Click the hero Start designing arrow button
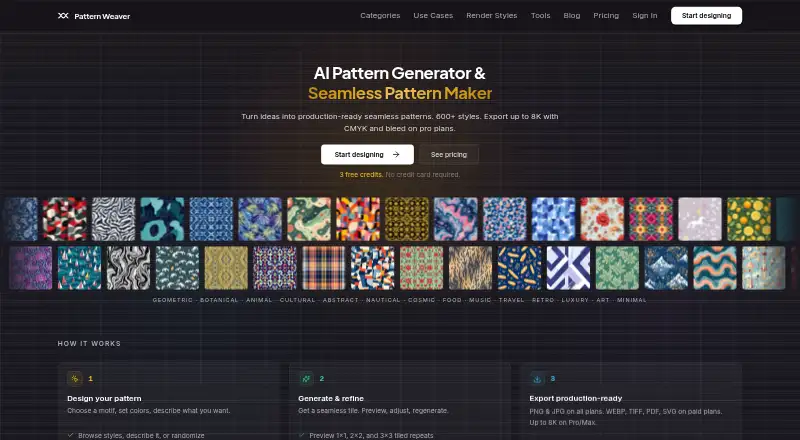 tap(367, 155)
